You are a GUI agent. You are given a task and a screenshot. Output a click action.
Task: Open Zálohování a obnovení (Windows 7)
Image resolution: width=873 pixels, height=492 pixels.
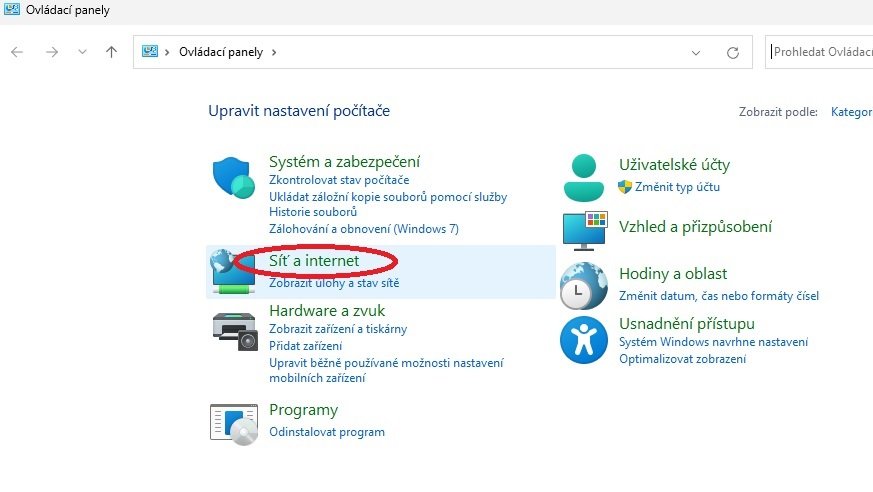364,229
